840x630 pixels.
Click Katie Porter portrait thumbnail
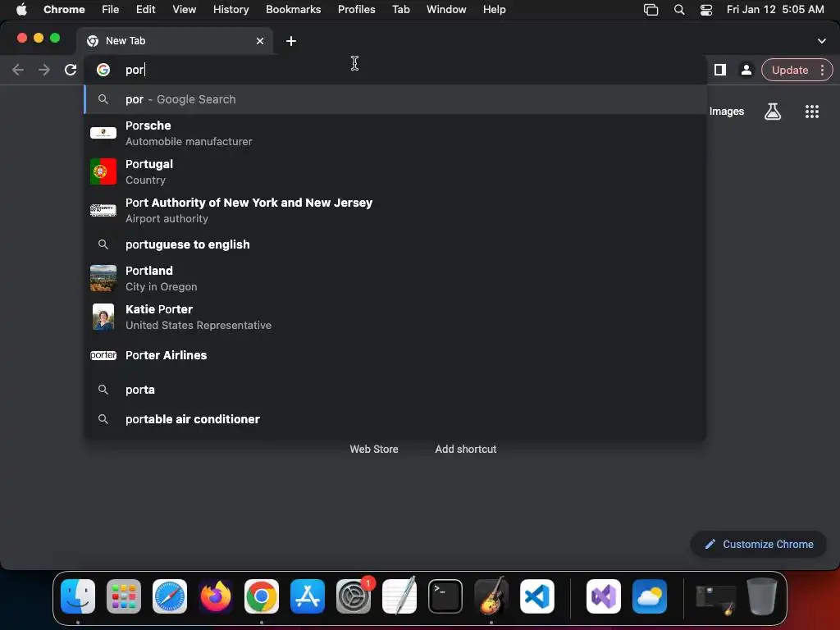(103, 317)
